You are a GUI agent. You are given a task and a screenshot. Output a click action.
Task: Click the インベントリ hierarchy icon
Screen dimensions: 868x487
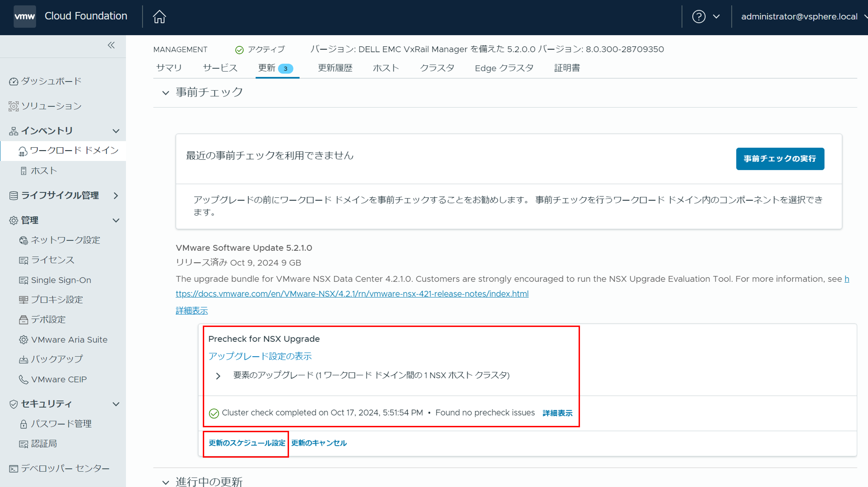click(13, 131)
